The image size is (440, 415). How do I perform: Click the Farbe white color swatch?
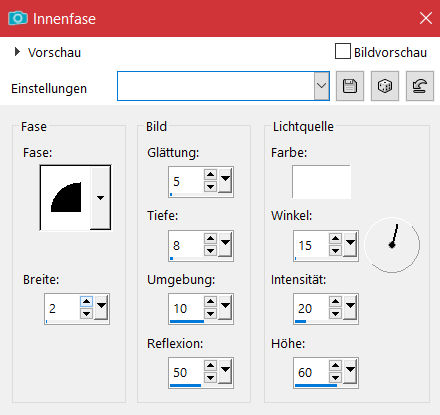pos(321,182)
